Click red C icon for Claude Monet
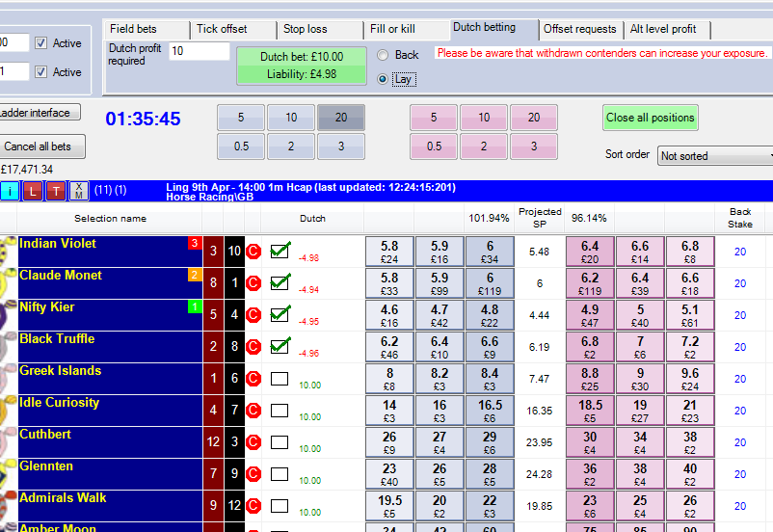 coord(253,283)
